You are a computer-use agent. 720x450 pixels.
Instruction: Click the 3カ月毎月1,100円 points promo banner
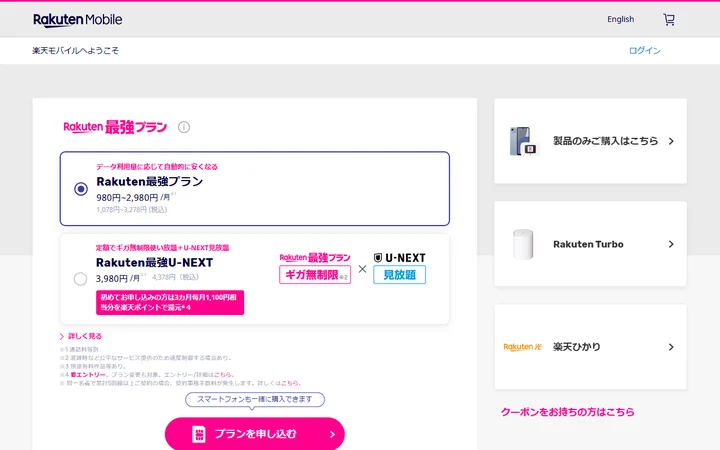[170, 303]
